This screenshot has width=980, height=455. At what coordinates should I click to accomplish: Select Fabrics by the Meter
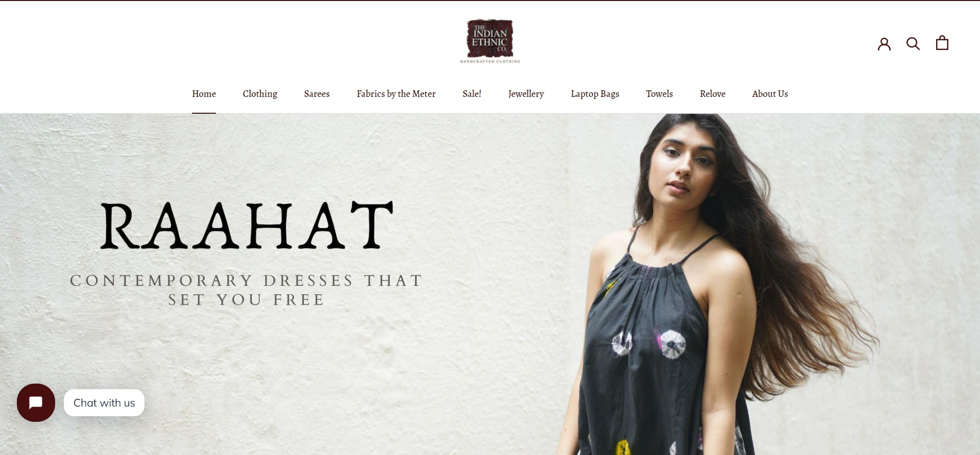pos(396,94)
